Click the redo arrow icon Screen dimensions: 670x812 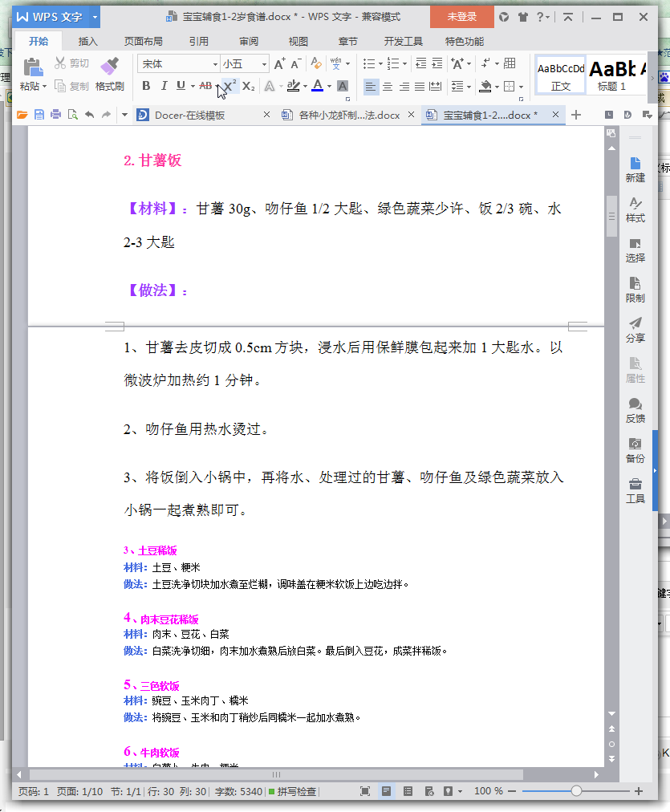tap(106, 115)
